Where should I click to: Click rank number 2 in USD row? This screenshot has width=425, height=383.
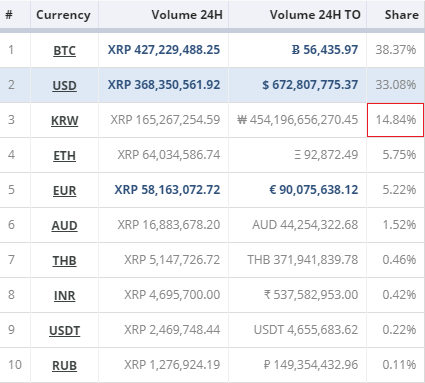tap(11, 85)
